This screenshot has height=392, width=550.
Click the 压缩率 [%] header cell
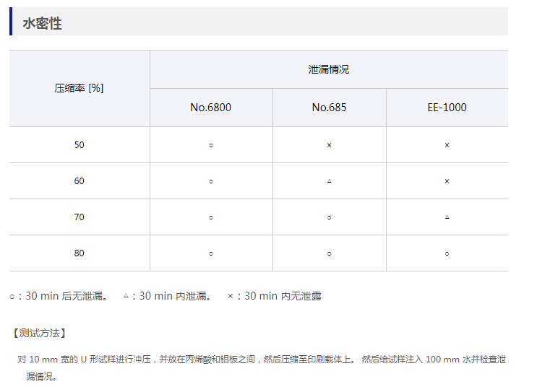click(79, 88)
